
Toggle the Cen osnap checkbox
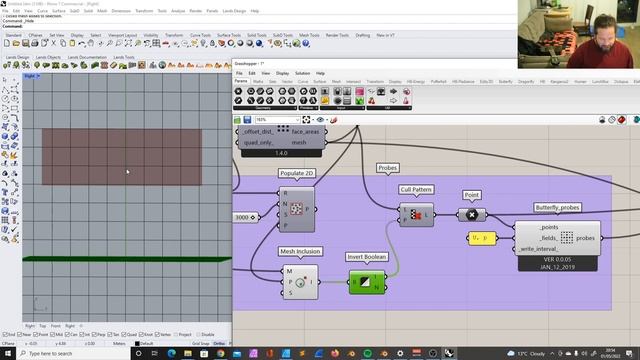click(67, 335)
